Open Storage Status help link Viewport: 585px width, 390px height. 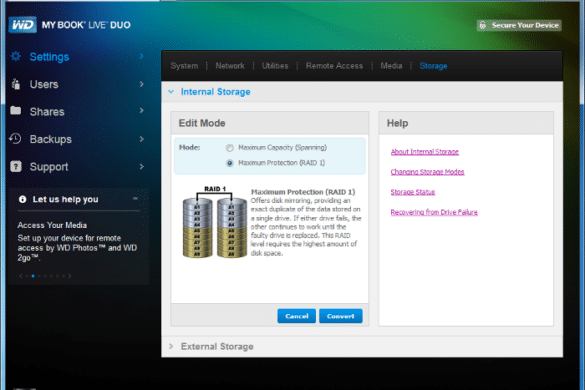[413, 192]
